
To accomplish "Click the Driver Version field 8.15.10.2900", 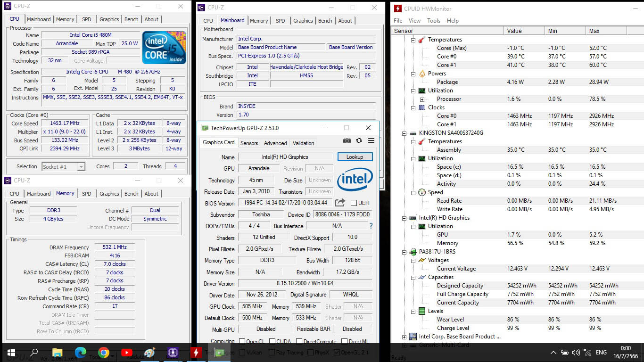I will pyautogui.click(x=305, y=284).
